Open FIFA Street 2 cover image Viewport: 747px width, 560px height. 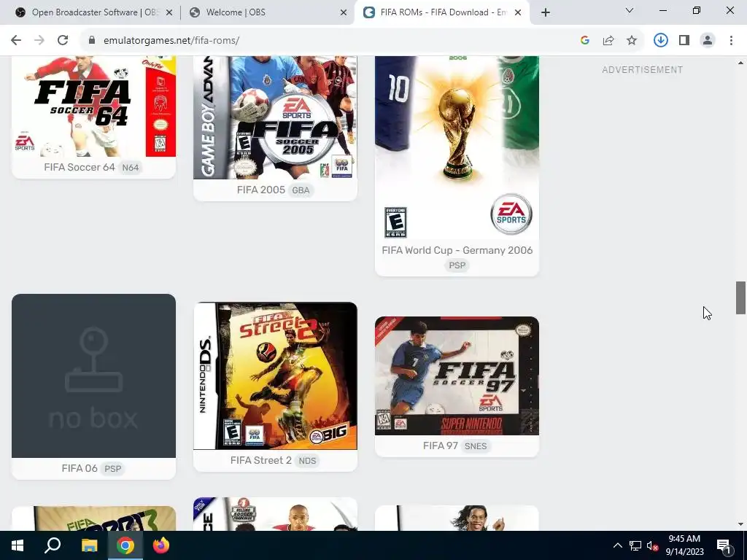coord(275,376)
